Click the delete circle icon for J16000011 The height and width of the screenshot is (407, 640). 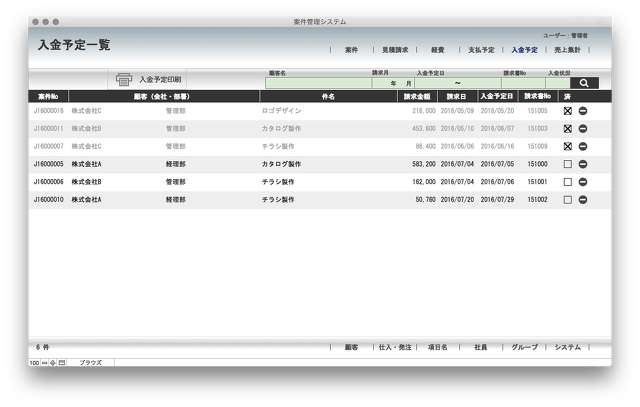(x=583, y=128)
